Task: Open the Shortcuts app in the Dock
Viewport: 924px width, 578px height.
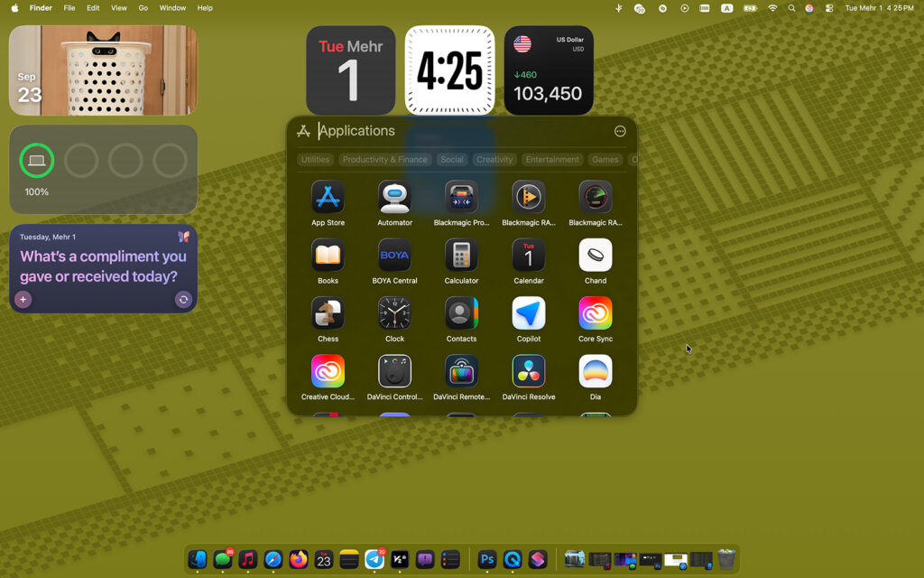Action: pos(538,559)
